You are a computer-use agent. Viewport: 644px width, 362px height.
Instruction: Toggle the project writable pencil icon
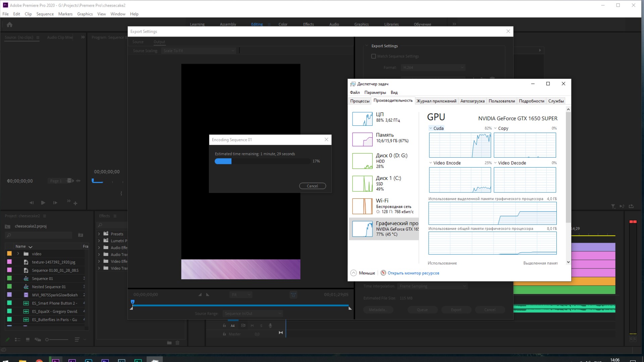[x=7, y=340]
